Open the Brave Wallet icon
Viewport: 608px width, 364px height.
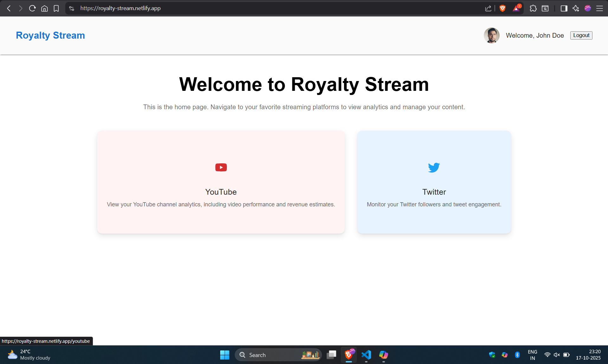click(x=545, y=9)
